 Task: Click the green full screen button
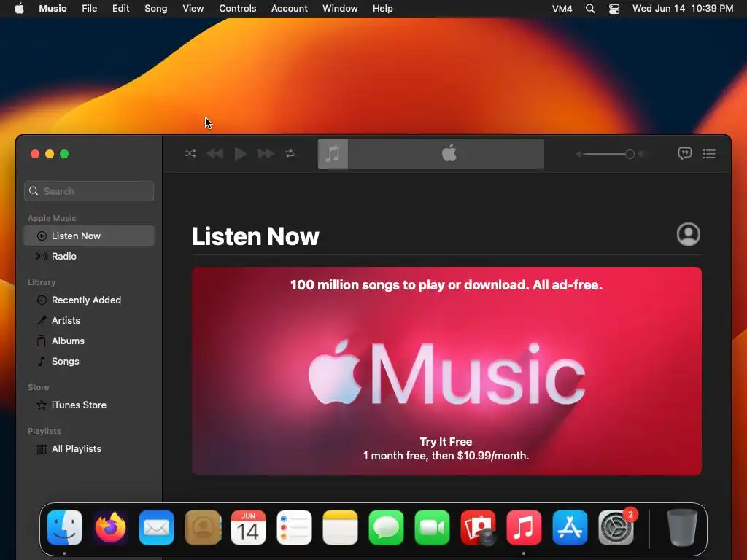coord(64,154)
